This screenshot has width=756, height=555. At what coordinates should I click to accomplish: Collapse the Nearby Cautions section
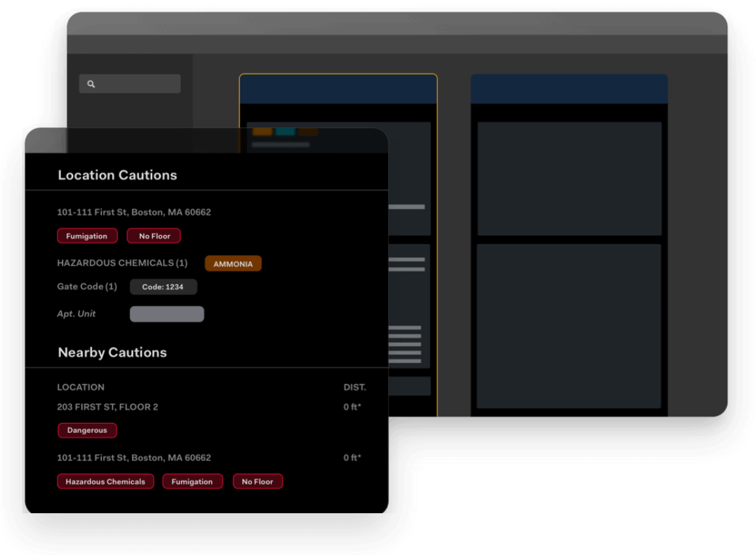click(x=112, y=352)
